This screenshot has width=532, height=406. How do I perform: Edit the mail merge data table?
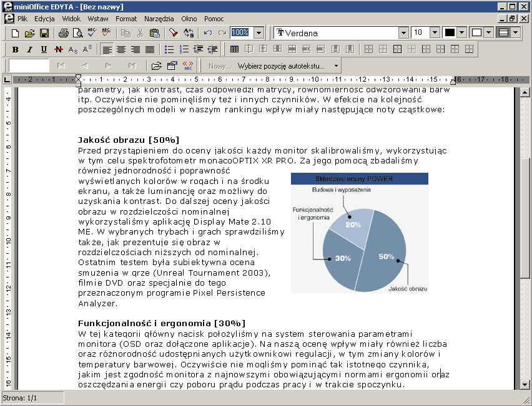click(x=172, y=65)
